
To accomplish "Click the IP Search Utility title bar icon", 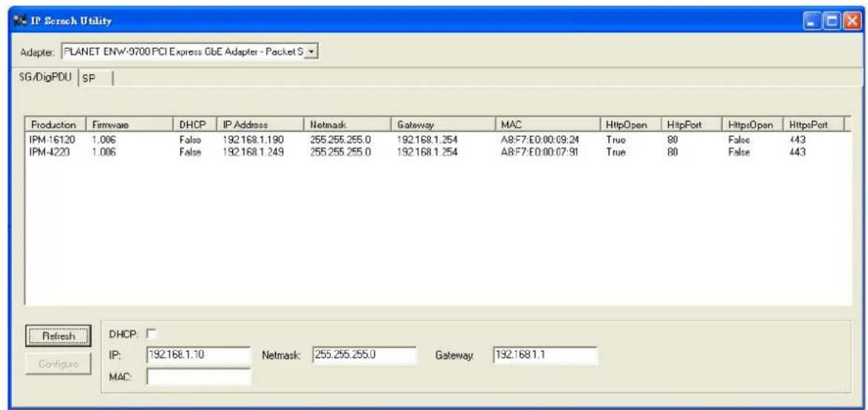I will pos(19,22).
